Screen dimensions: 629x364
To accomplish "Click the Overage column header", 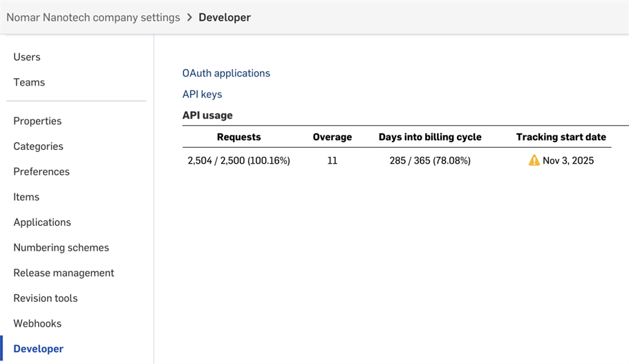I will [332, 137].
